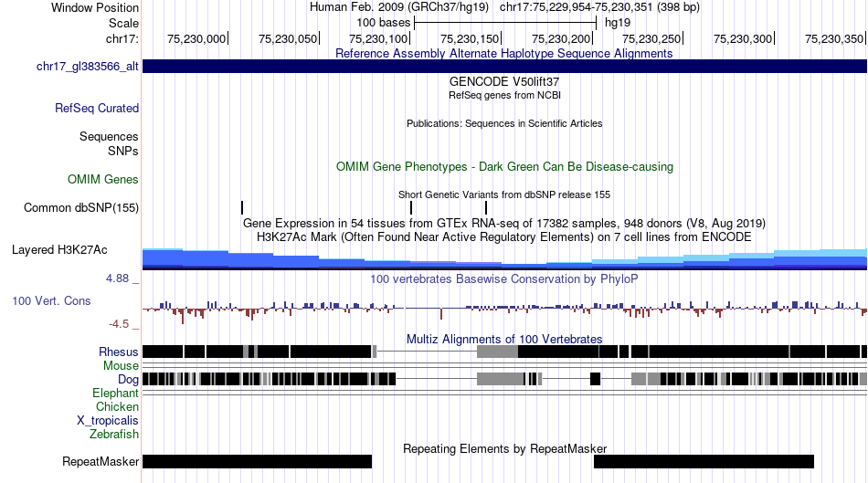Click the Multiz Alignments of 100 Vertebrates title

pos(504,339)
